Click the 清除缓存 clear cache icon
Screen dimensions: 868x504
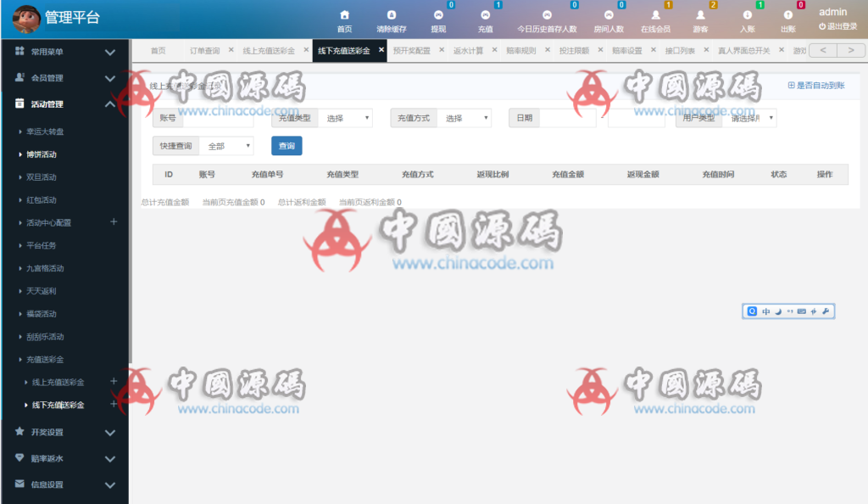[392, 15]
